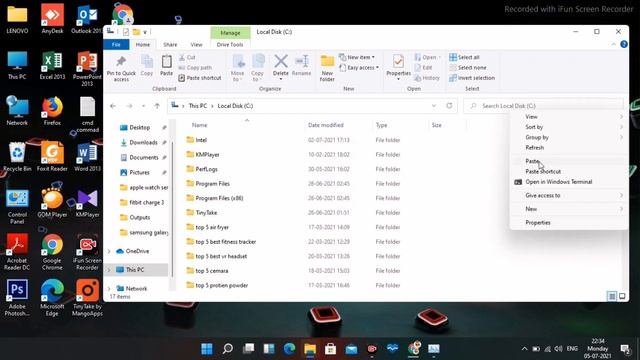Select the KMPlayer folder in list
This screenshot has height=360, width=640.
(207, 155)
